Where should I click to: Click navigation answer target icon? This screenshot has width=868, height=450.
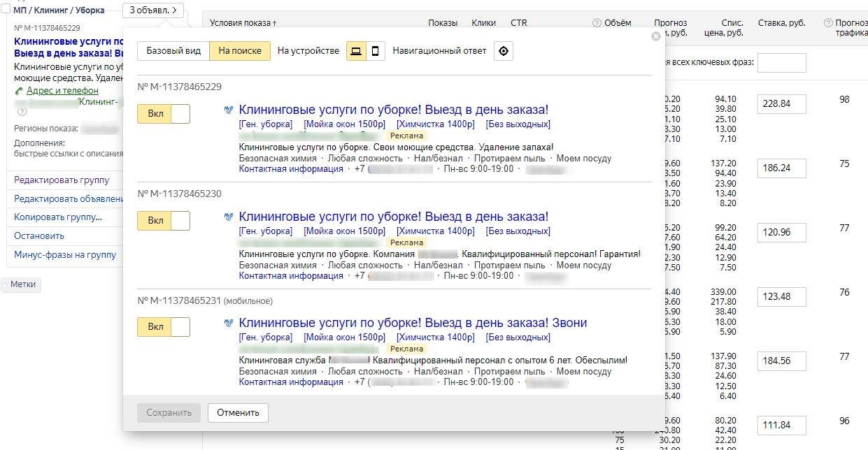(x=504, y=51)
